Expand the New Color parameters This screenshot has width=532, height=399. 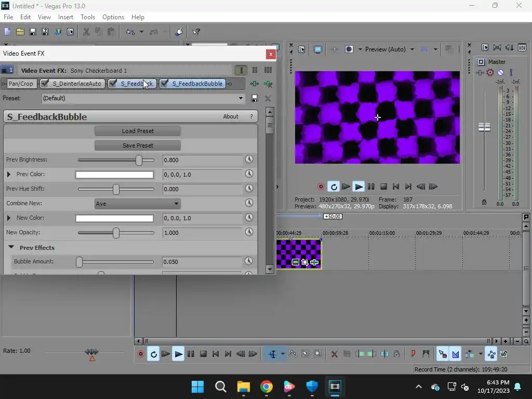click(9, 218)
